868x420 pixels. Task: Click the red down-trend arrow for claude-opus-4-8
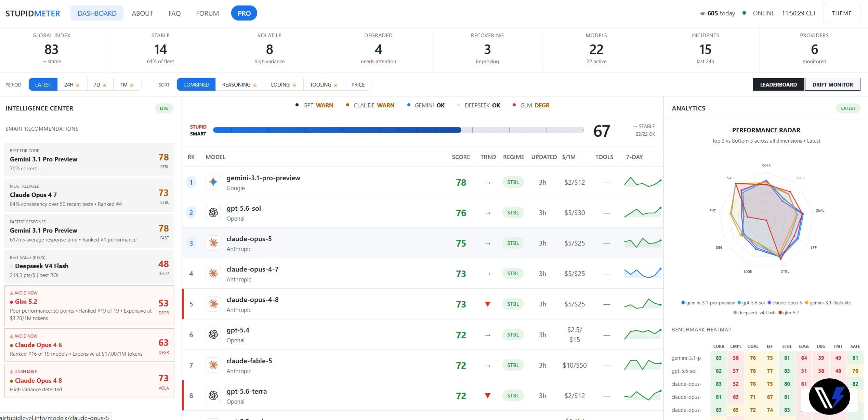click(488, 304)
